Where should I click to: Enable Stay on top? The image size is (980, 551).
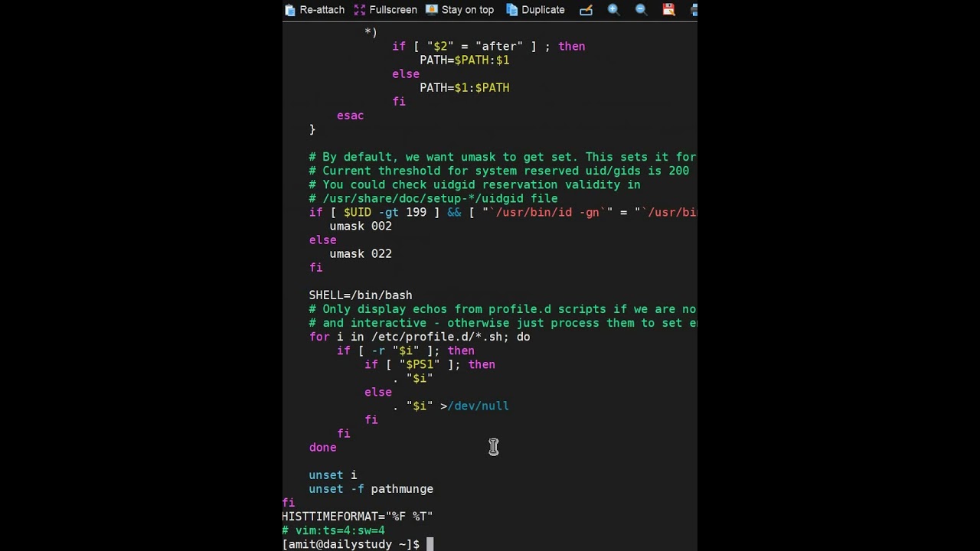pyautogui.click(x=459, y=10)
